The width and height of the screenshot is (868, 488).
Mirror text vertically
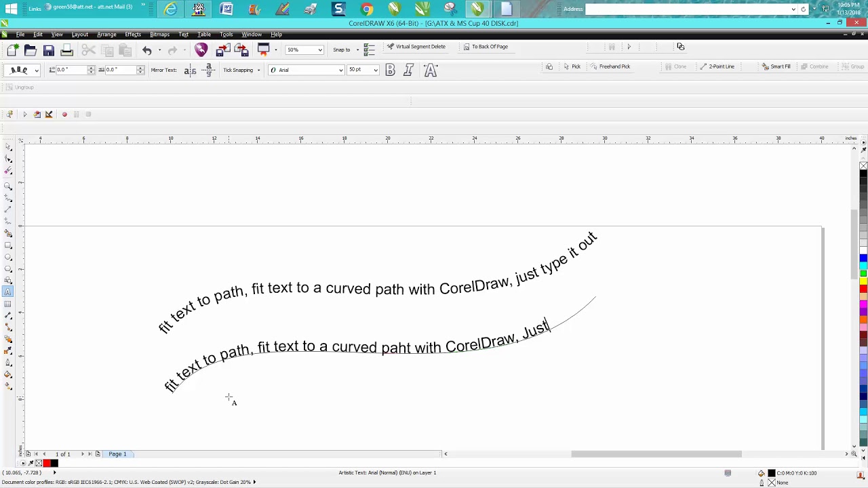click(209, 70)
